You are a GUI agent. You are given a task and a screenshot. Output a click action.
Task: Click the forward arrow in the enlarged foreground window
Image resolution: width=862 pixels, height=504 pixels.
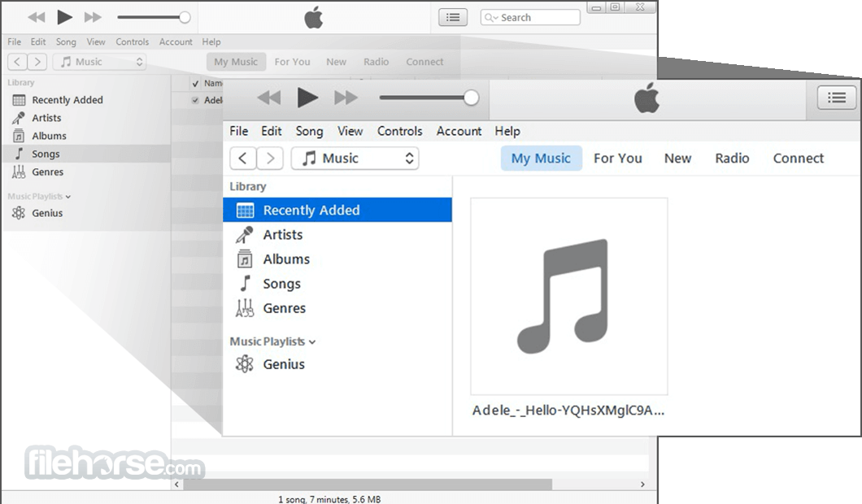point(270,159)
